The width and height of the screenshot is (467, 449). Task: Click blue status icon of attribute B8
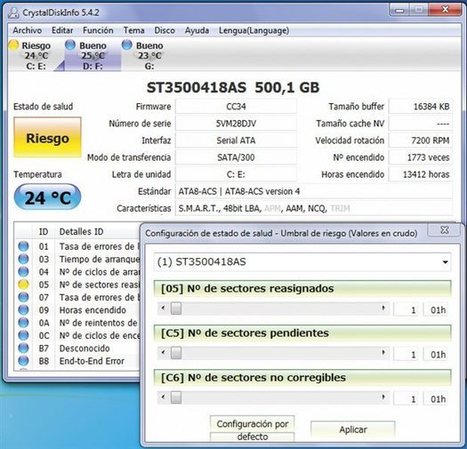click(23, 361)
